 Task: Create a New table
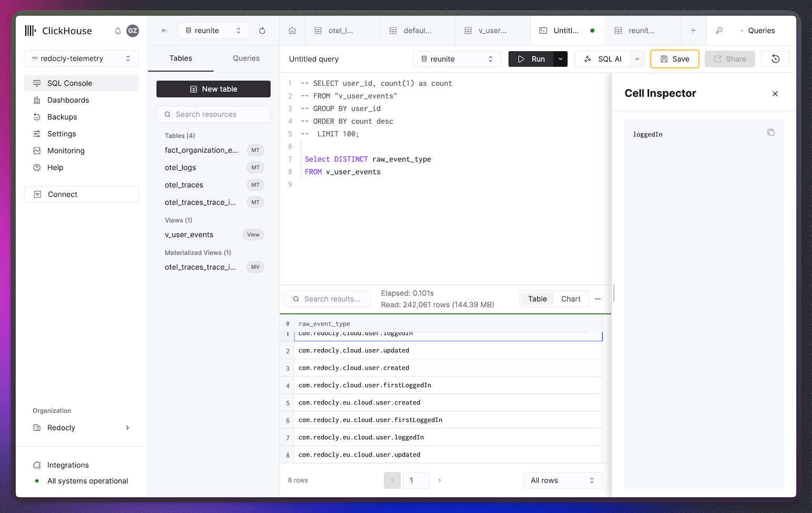(213, 89)
